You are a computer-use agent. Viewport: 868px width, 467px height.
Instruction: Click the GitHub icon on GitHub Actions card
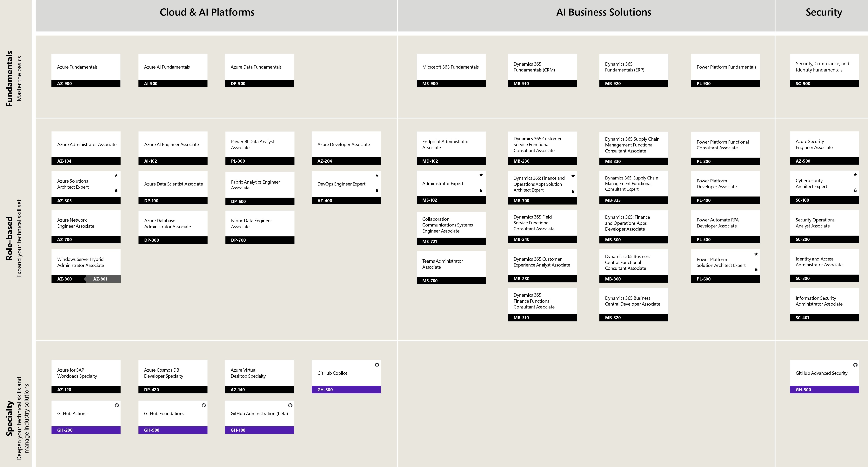click(117, 405)
